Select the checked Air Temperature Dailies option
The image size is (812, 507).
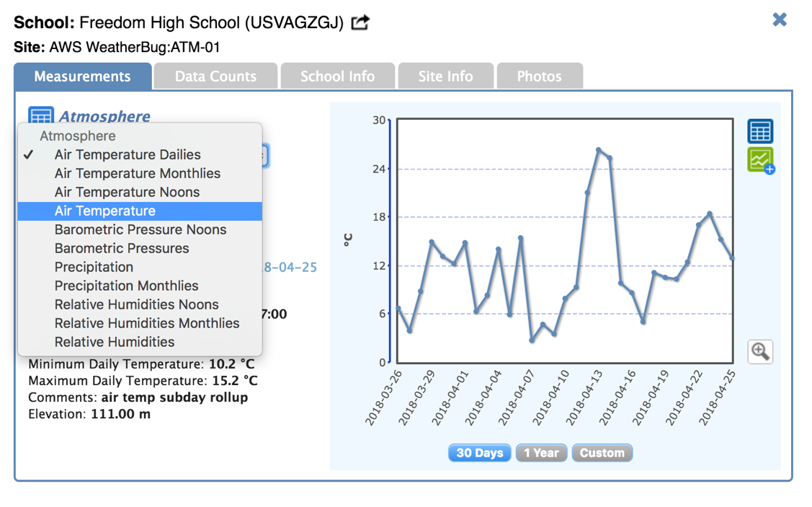click(128, 154)
